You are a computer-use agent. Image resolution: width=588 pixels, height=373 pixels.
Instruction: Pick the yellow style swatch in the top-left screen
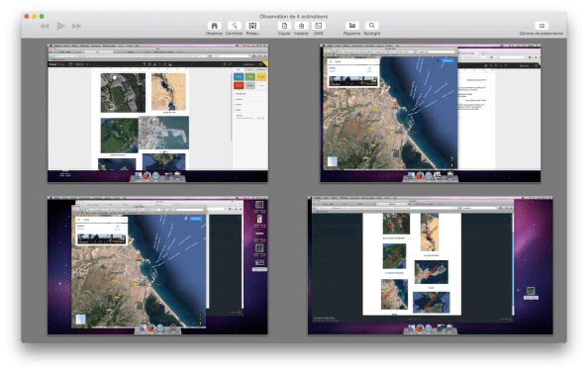point(261,77)
